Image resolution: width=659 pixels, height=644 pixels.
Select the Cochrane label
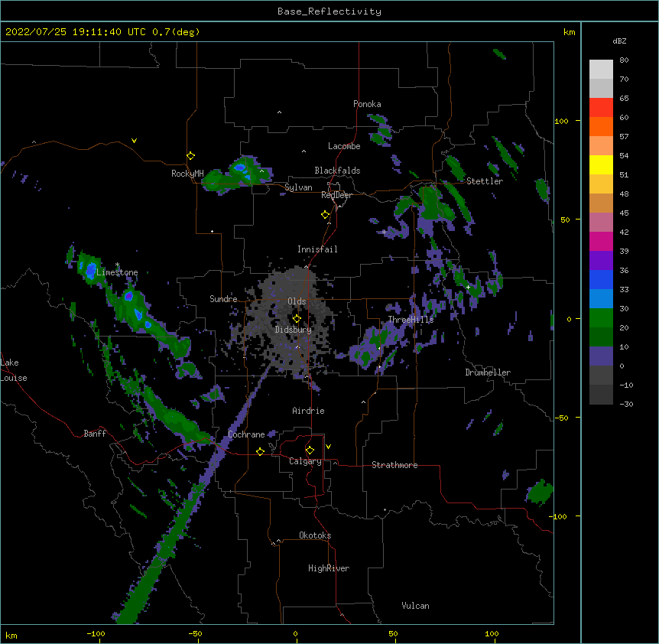coord(246,434)
